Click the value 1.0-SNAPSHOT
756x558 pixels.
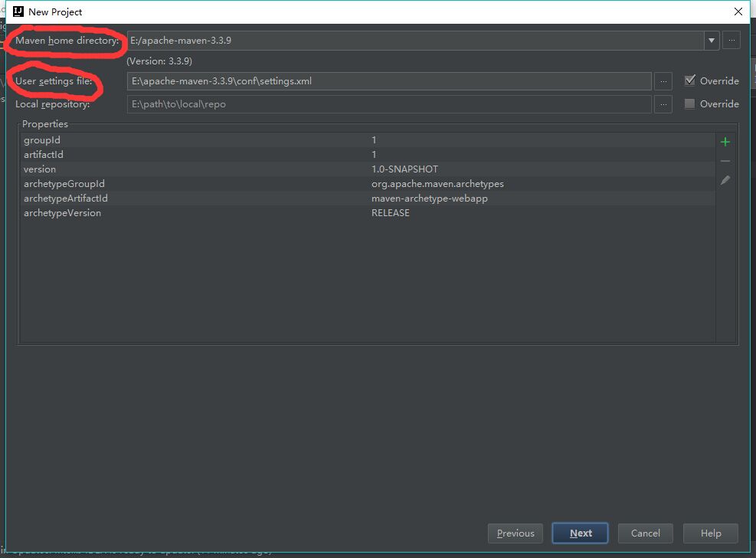tap(404, 169)
